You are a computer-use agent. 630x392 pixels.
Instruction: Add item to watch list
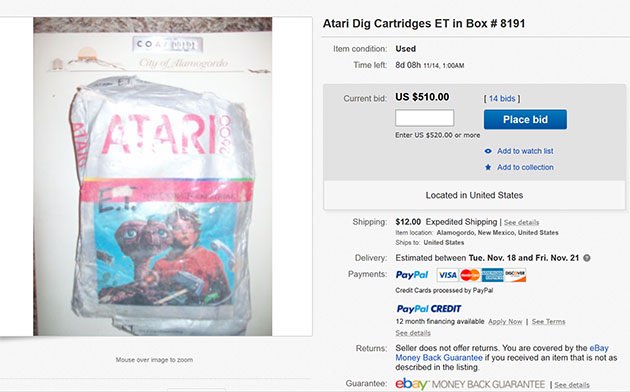(x=525, y=151)
